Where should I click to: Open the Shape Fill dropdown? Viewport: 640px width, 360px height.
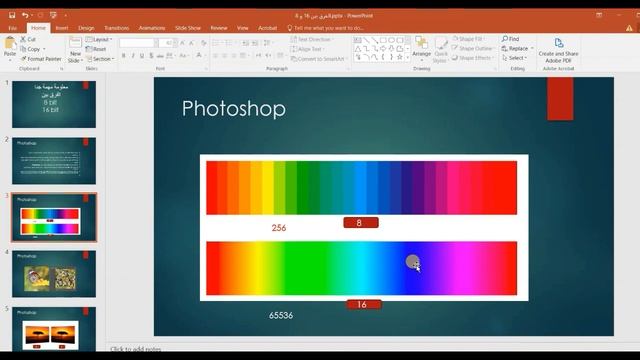[469, 39]
